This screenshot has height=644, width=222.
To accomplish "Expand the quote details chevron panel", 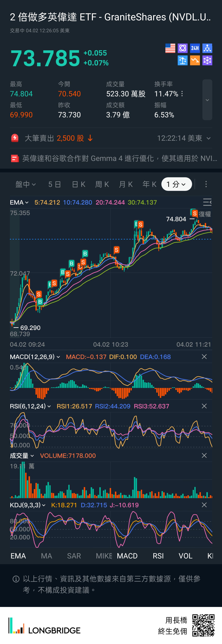I will click(207, 100).
